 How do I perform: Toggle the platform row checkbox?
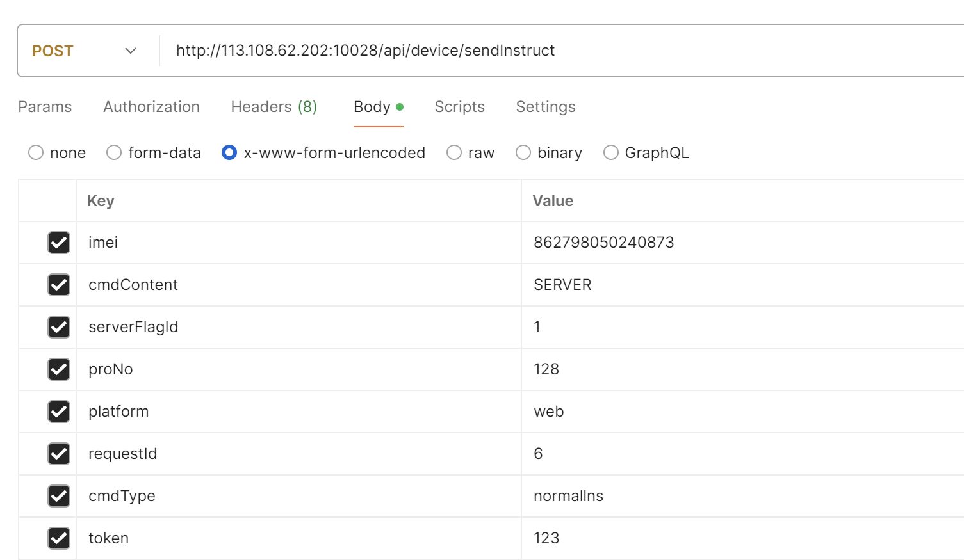point(59,412)
